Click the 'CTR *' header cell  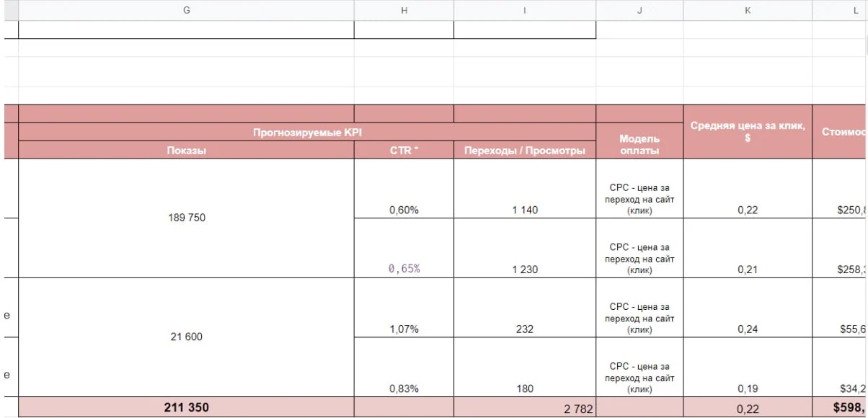point(404,150)
